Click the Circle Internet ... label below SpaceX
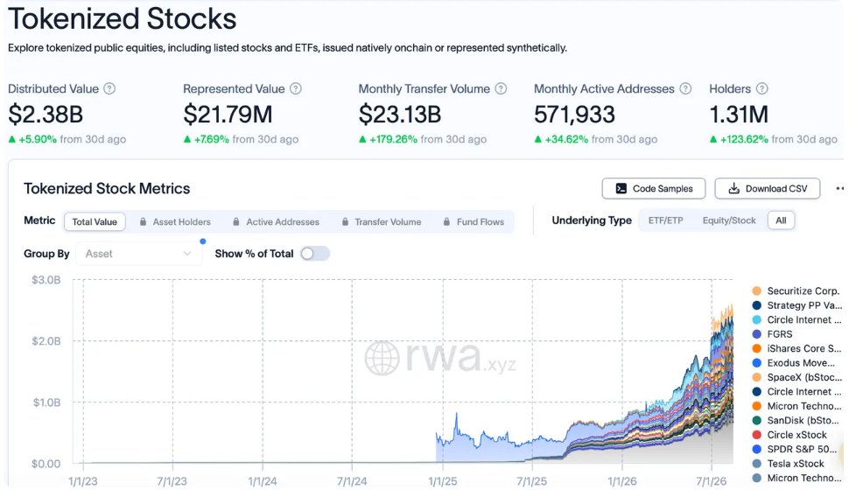 pyautogui.click(x=804, y=391)
